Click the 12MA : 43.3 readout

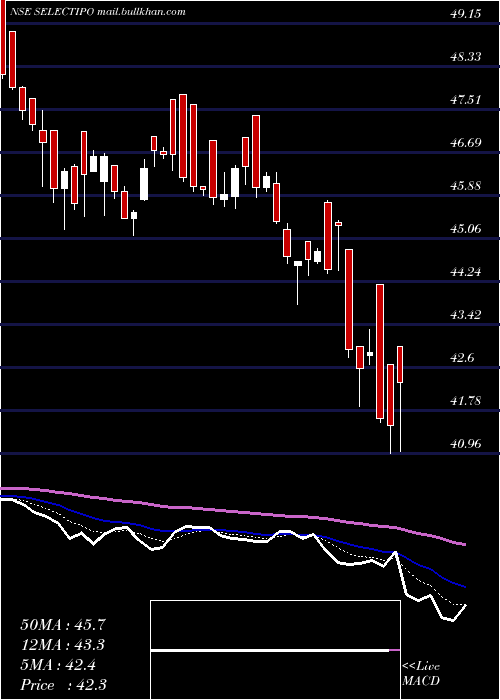63,645
